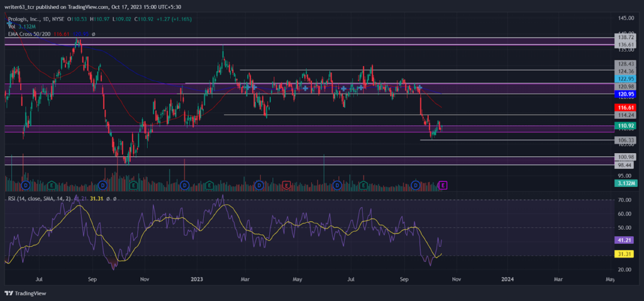Click the 70.00 RSI scale label
Image resolution: width=644 pixels, height=301 pixels.
tap(625, 200)
